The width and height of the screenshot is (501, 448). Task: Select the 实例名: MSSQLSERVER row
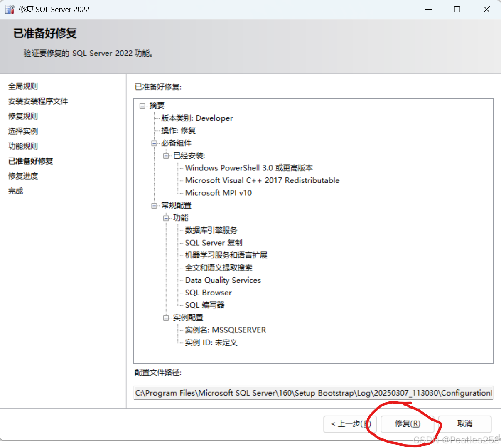[x=226, y=330]
